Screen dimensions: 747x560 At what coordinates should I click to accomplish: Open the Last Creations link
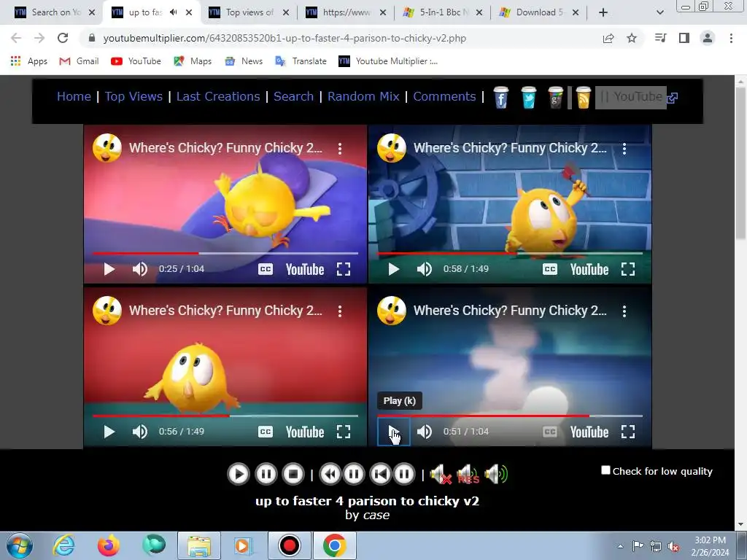pyautogui.click(x=218, y=97)
